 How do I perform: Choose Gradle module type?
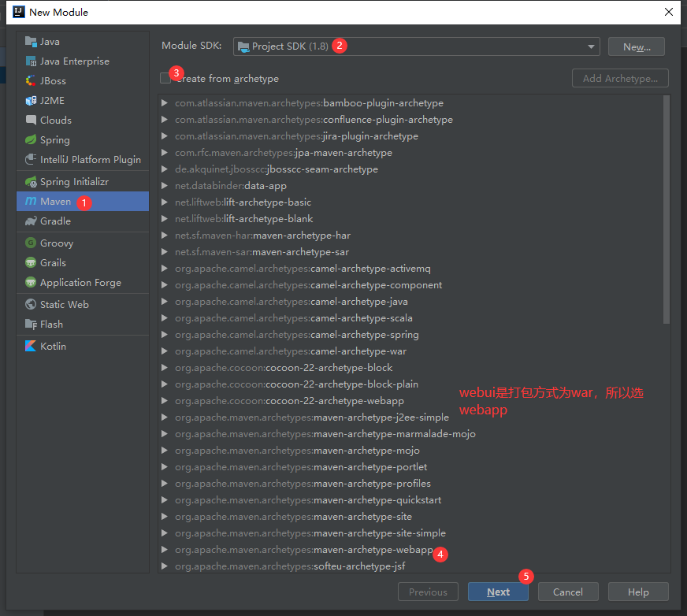point(83,221)
